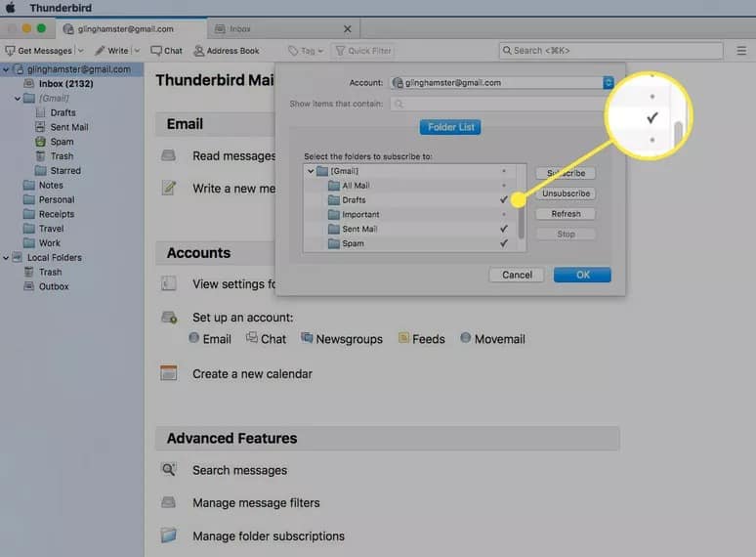Toggle the Spam subscription checkmark

[504, 243]
